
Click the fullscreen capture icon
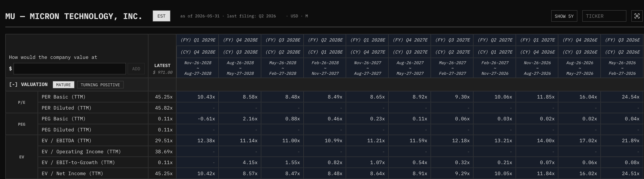click(637, 16)
